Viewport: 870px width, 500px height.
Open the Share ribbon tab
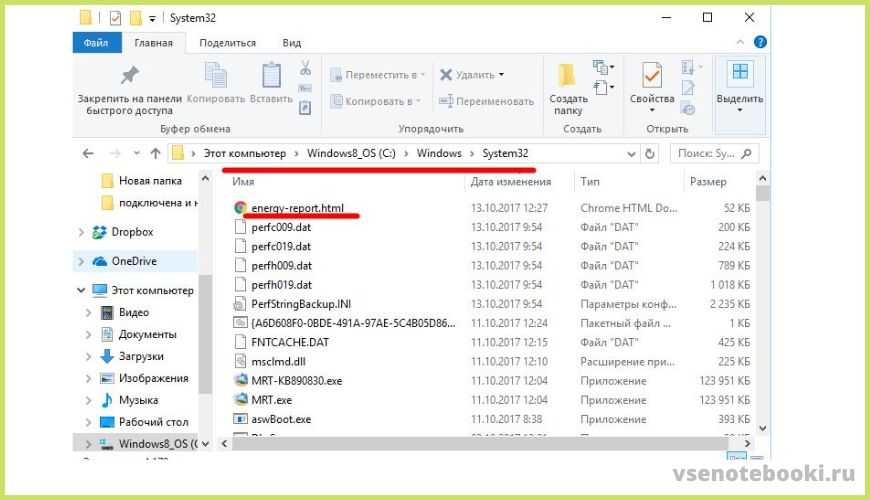[x=227, y=43]
